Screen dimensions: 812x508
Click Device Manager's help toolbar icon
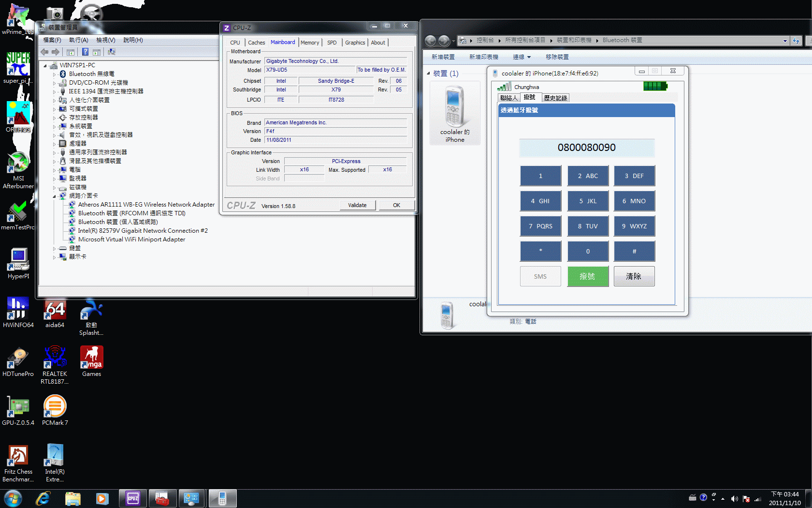[x=85, y=52]
